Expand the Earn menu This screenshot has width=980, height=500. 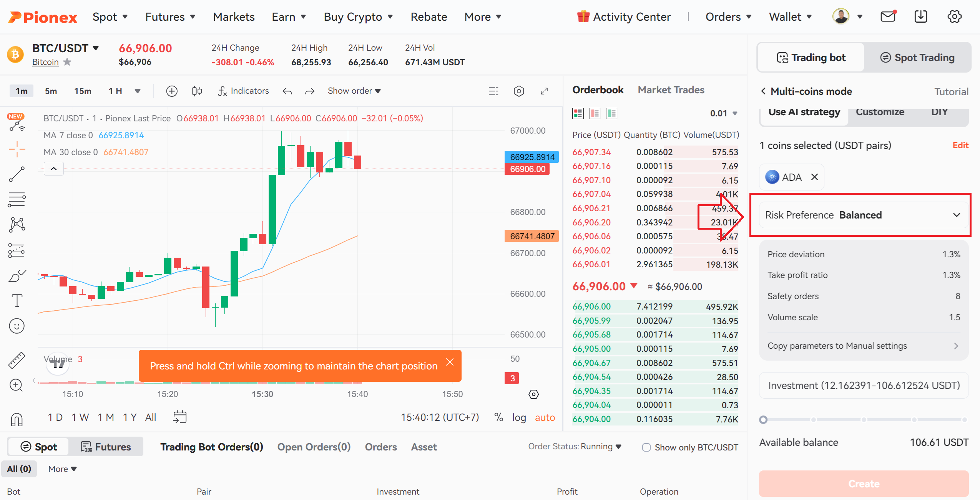(289, 17)
